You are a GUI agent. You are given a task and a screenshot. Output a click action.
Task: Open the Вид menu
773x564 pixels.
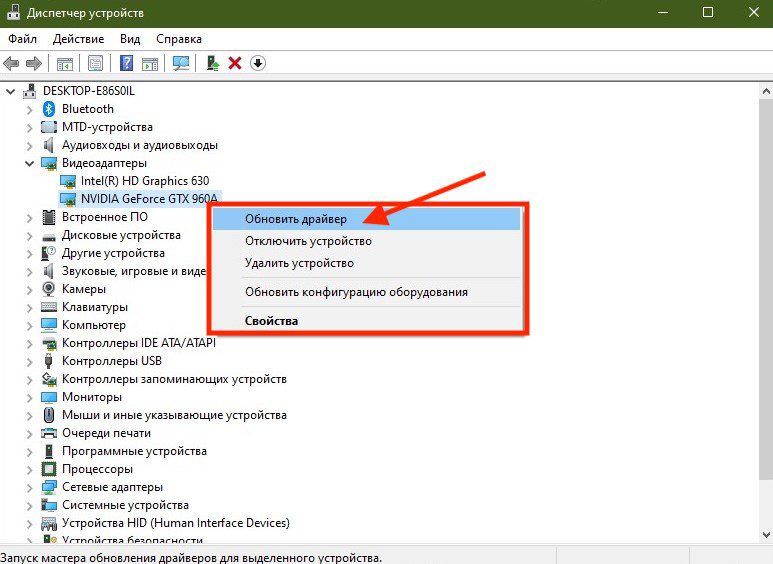(x=130, y=39)
